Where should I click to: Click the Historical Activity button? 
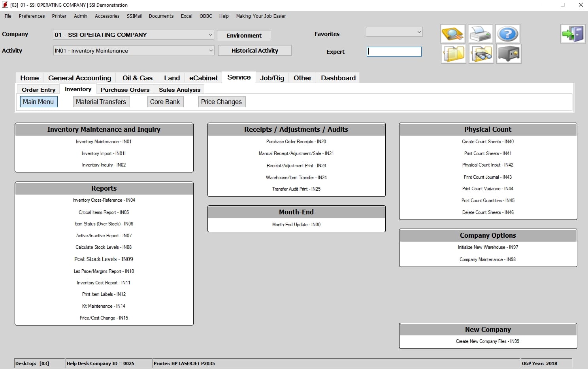point(255,51)
